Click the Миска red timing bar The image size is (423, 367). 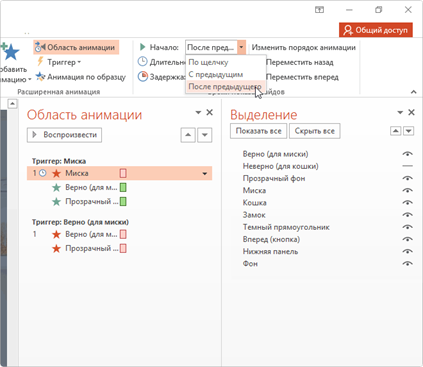123,173
